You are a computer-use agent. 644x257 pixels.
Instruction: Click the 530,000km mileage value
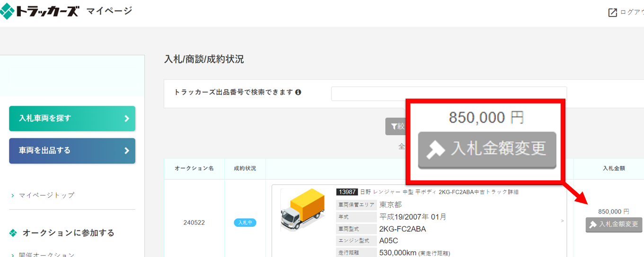(397, 253)
